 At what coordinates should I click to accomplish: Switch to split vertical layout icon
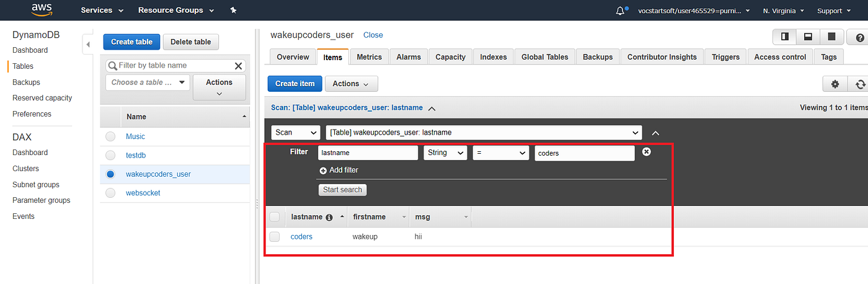click(784, 37)
